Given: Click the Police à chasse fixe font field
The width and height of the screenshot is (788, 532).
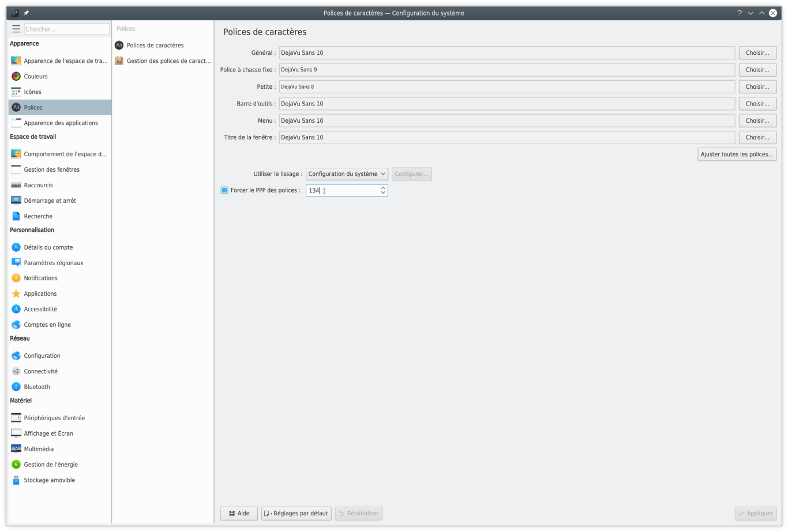Looking at the screenshot, I should coord(507,70).
